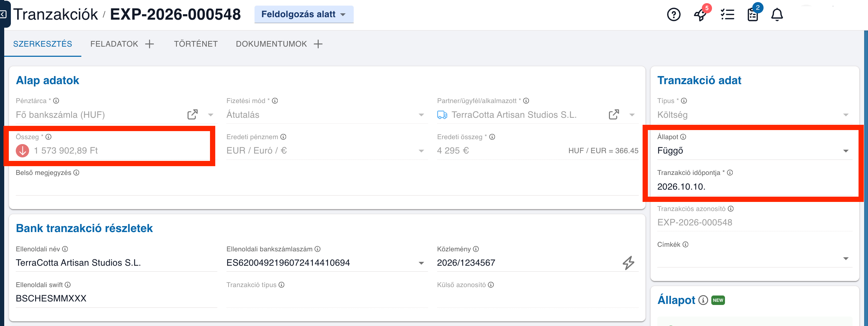Open the Fő bankszámla wallet external link icon
This screenshot has width=868, height=326.
pos(192,115)
